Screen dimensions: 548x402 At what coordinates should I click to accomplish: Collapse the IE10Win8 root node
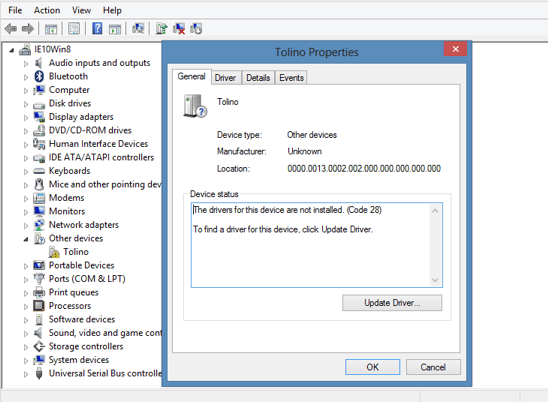(x=12, y=51)
